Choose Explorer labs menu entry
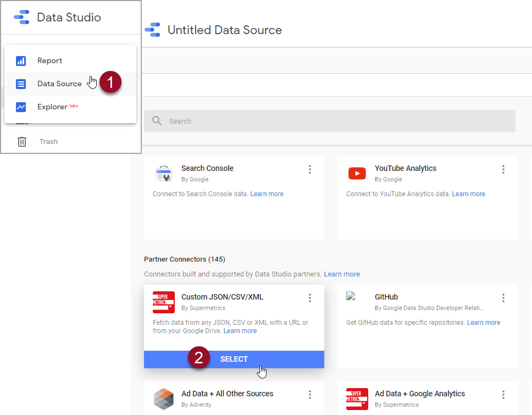Image resolution: width=532 pixels, height=415 pixels. 52,107
